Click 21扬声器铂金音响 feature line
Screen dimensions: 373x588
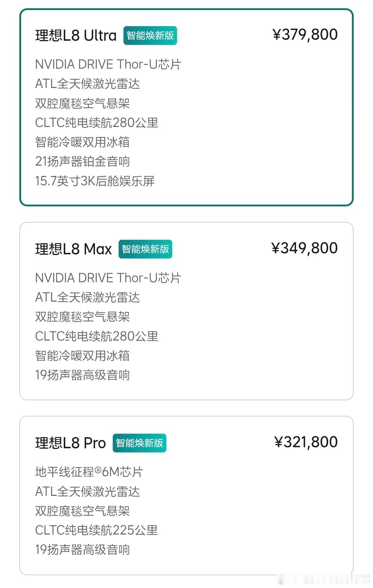(83, 161)
